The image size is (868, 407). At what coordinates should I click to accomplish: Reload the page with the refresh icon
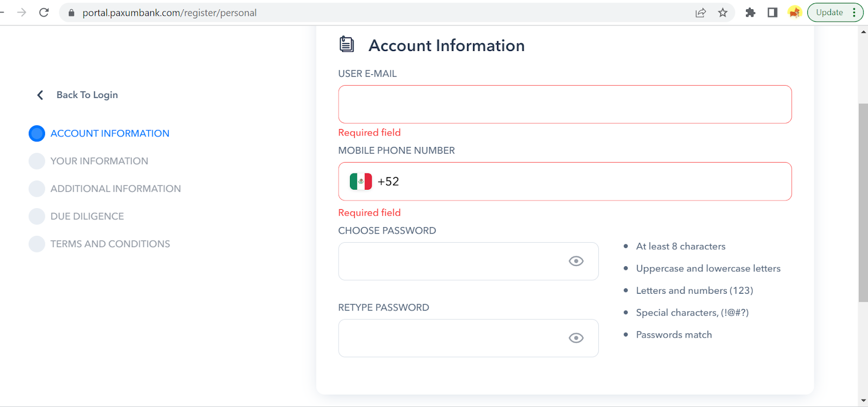44,12
